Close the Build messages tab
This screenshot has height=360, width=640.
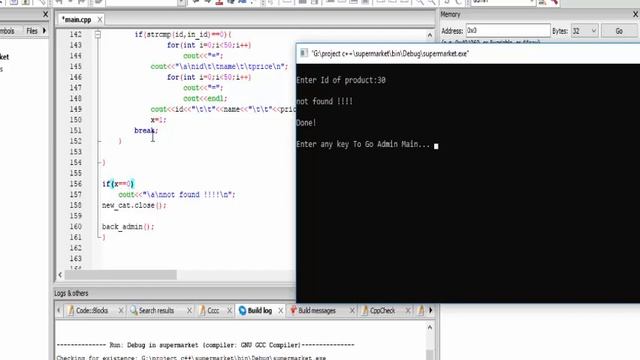(x=352, y=311)
